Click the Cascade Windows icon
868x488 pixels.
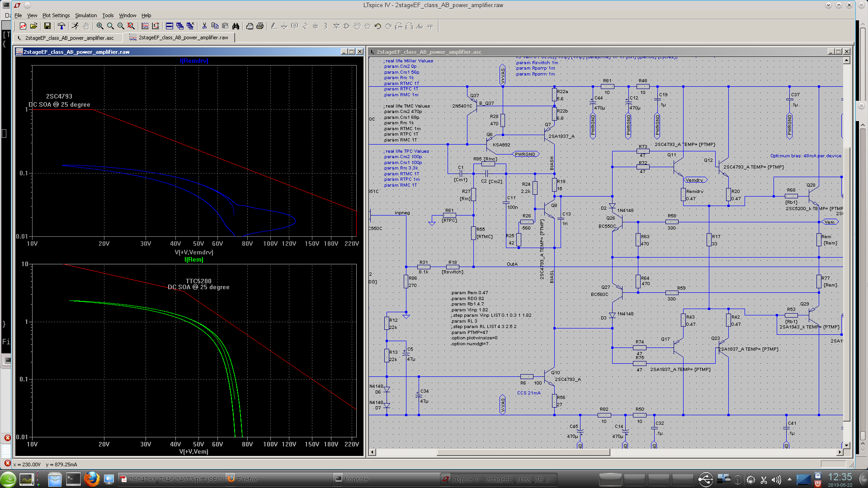[x=180, y=26]
